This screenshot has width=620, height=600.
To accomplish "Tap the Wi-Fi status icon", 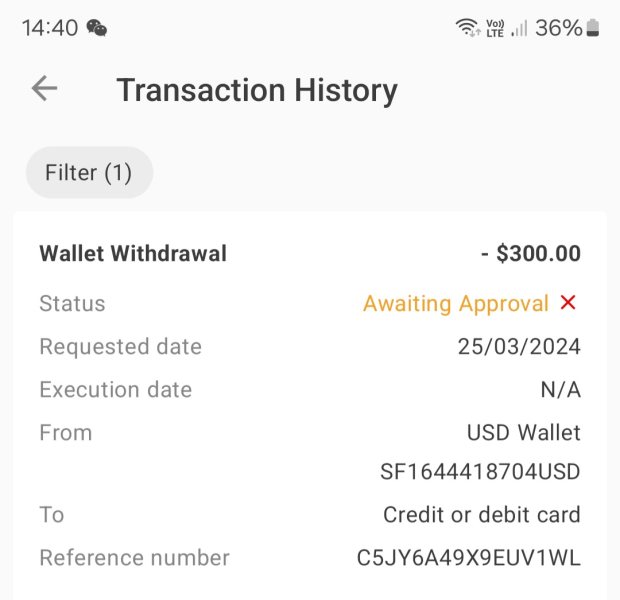I will click(466, 28).
